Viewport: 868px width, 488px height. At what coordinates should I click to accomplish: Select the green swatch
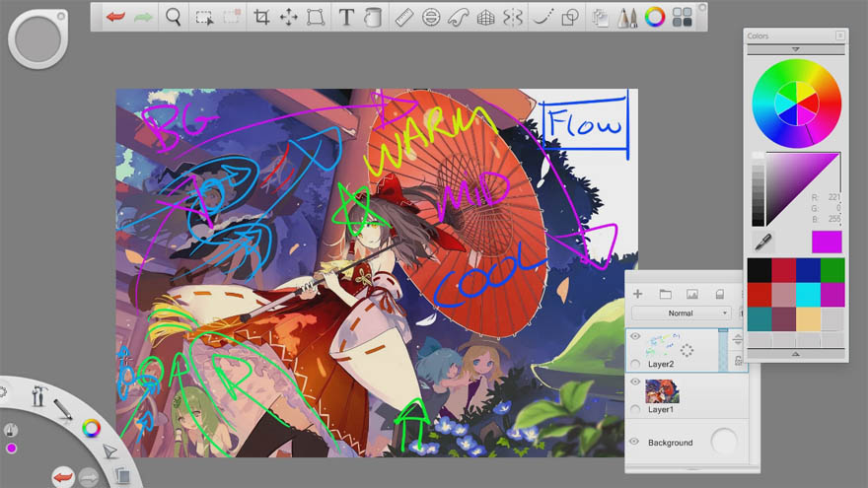[x=832, y=270]
